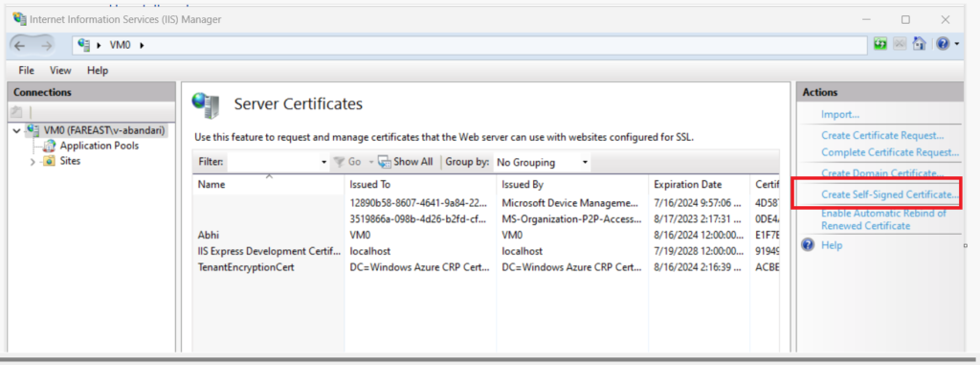The image size is (980, 365).
Task: Click Complete Certificate Request... link
Action: (x=890, y=152)
